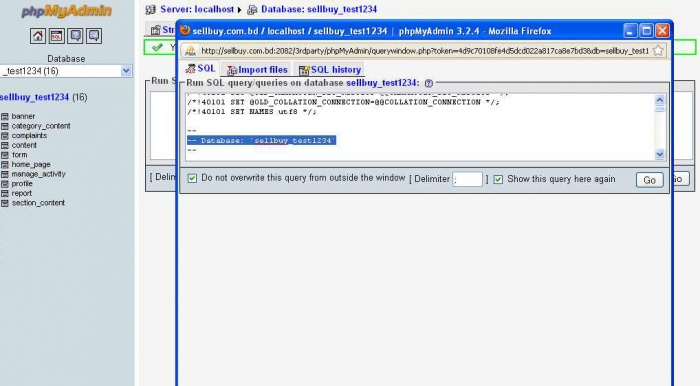Bookmark page with star icon
The height and width of the screenshot is (386, 700).
(658, 50)
